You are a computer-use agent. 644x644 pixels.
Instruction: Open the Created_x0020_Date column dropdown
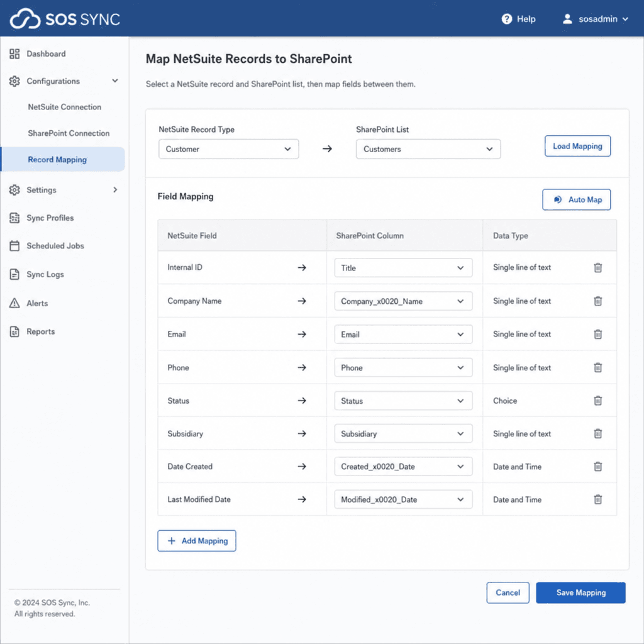(x=403, y=467)
